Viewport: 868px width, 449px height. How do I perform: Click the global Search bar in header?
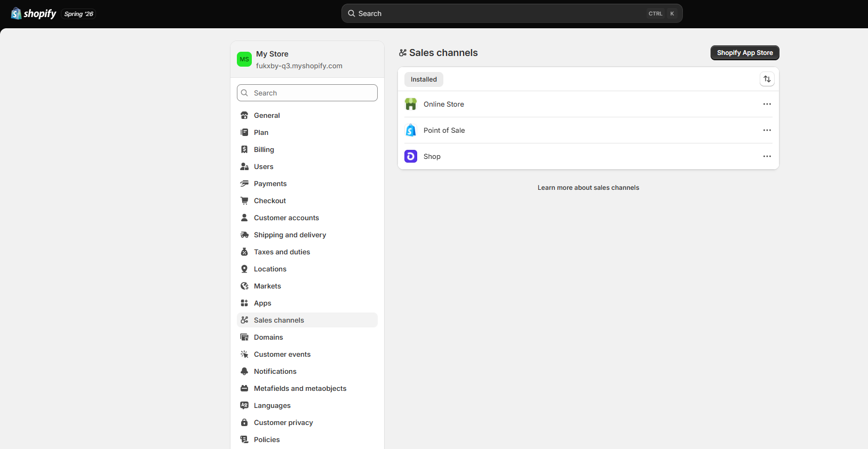(512, 13)
